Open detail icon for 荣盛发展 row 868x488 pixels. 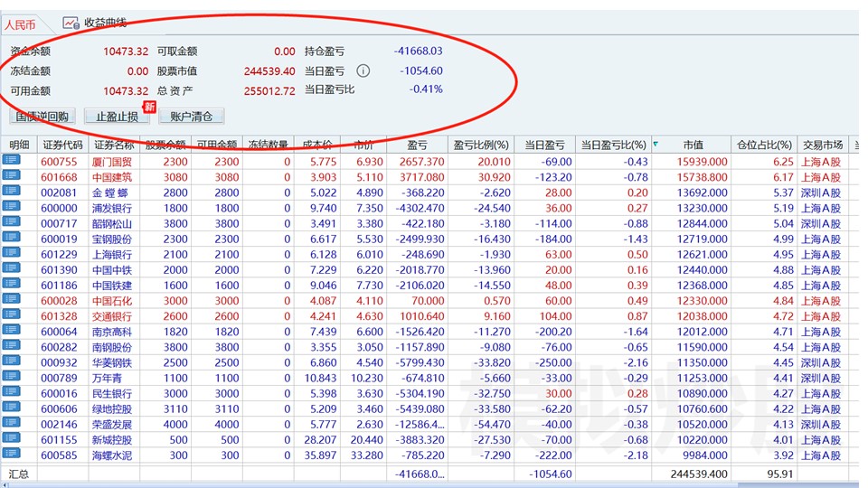click(x=11, y=424)
